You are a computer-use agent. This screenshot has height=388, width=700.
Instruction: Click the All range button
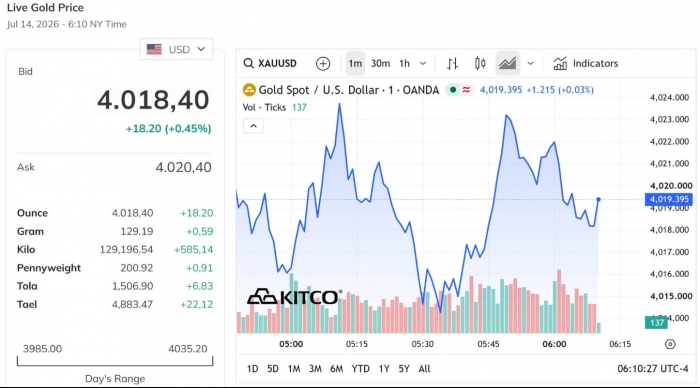[424, 369]
